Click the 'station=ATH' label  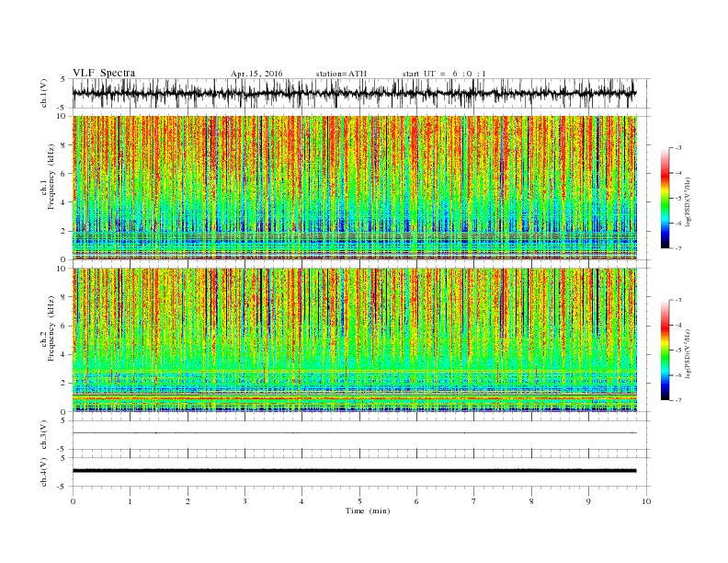click(x=341, y=74)
